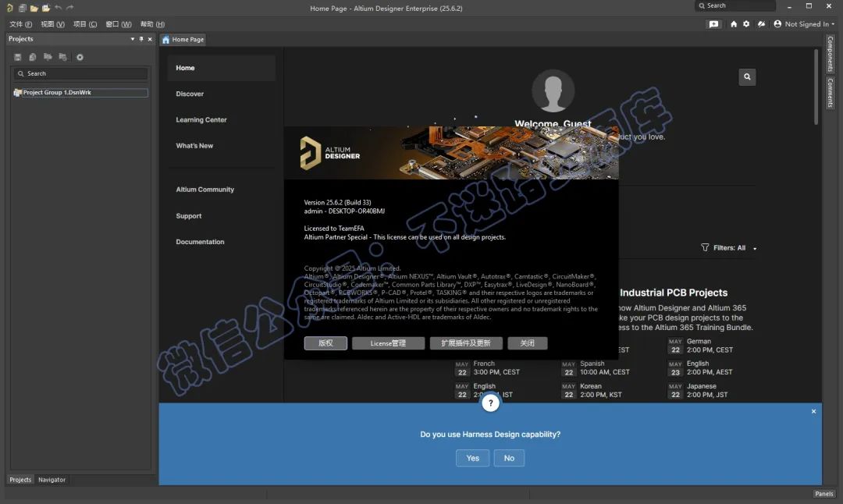
Task: Click the disconnected cloud icon
Action: (761, 24)
